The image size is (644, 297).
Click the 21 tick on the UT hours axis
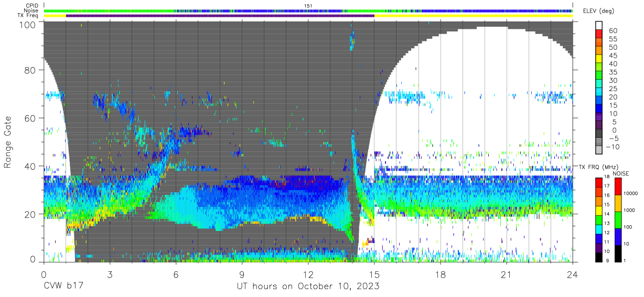tap(507, 274)
